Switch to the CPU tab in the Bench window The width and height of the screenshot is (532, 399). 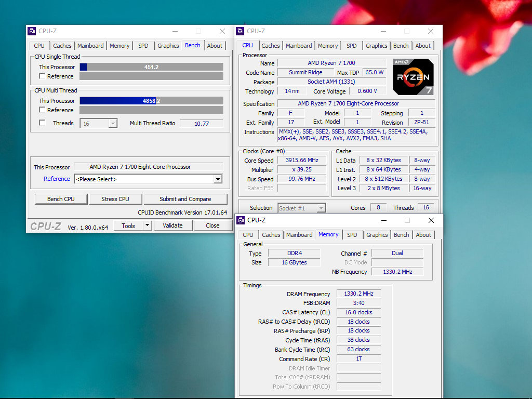tap(39, 46)
